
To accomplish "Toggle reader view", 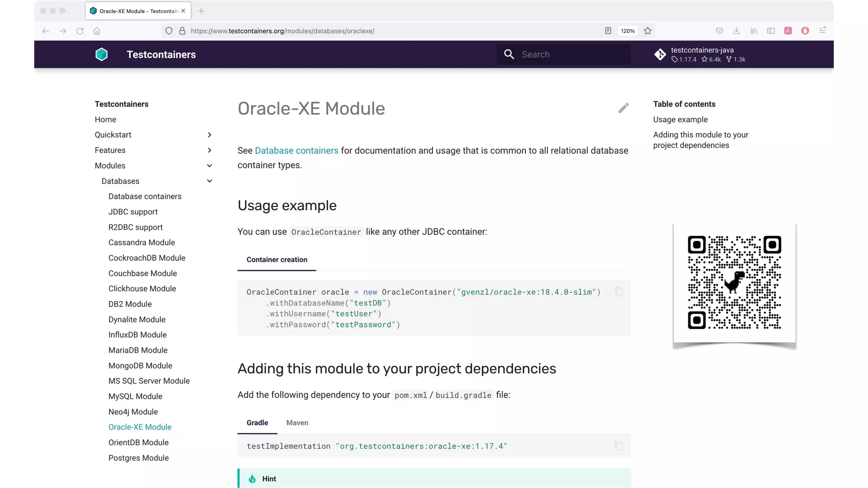I will point(608,31).
